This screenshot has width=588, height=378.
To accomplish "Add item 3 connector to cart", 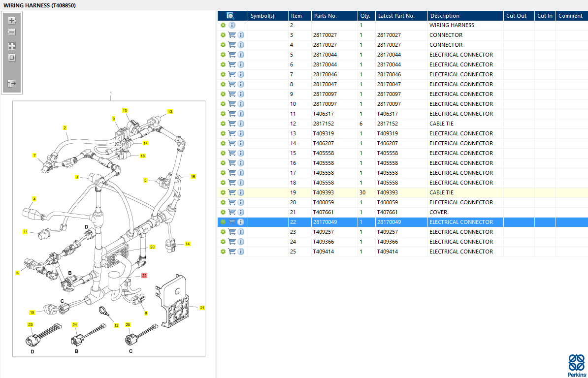I will (232, 35).
